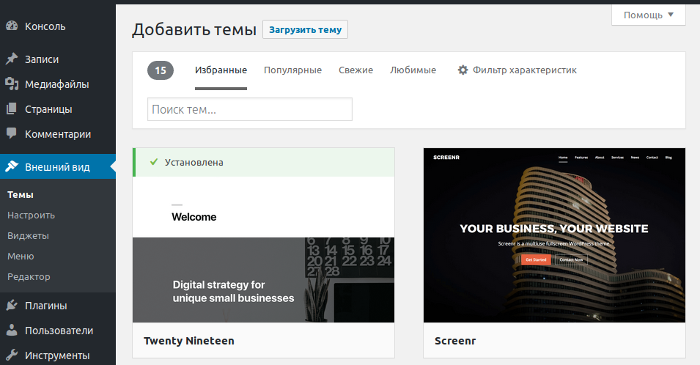Select the Screenr theme thumbnail
700x365 pixels.
[x=554, y=235]
